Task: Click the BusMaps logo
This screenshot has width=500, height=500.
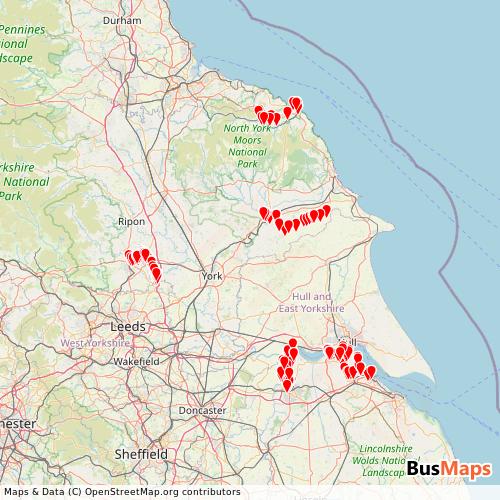Action: click(449, 468)
